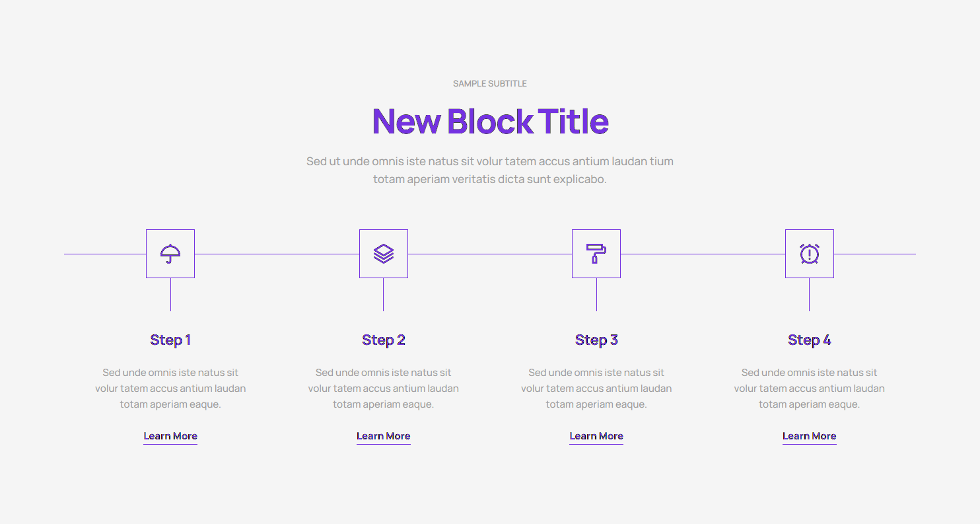Follow the Learn More link under Step 3

point(596,436)
